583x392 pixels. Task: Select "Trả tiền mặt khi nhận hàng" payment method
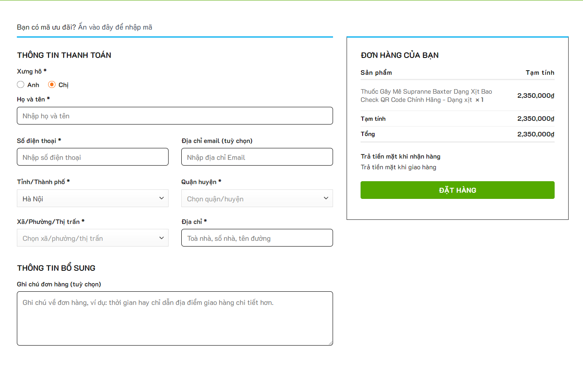400,157
